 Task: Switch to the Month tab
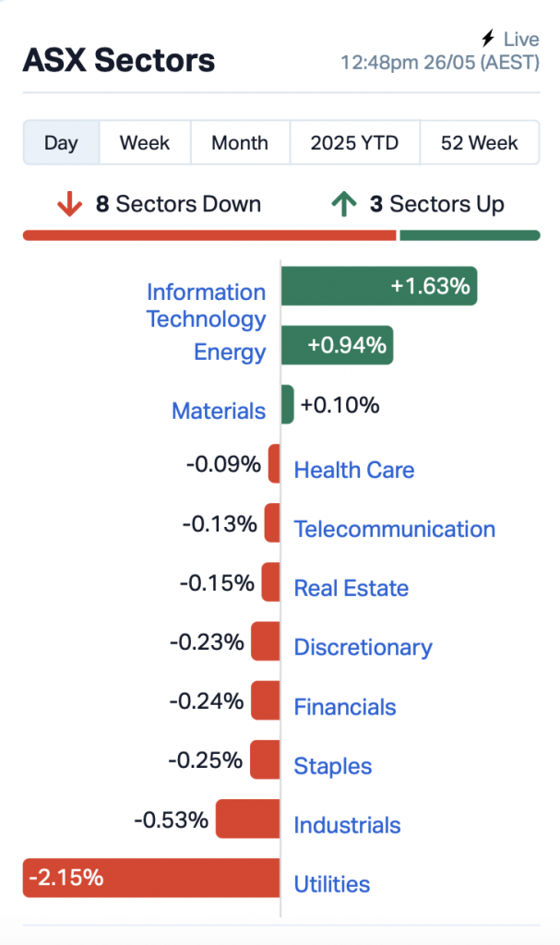(x=240, y=143)
